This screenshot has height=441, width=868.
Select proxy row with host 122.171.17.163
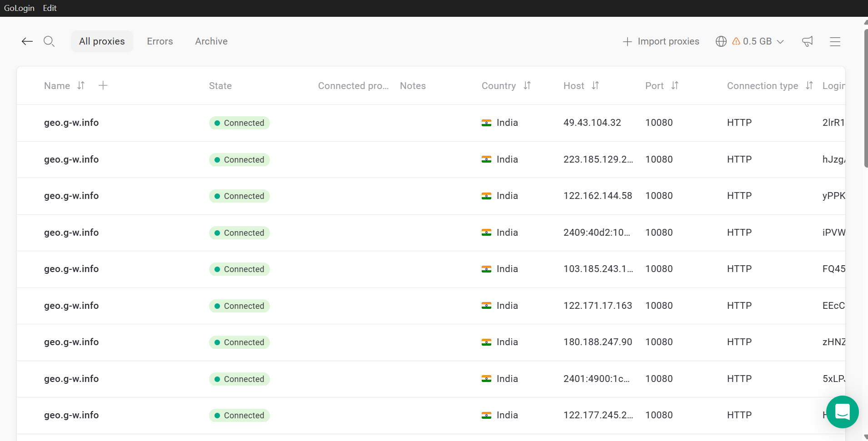(x=598, y=306)
